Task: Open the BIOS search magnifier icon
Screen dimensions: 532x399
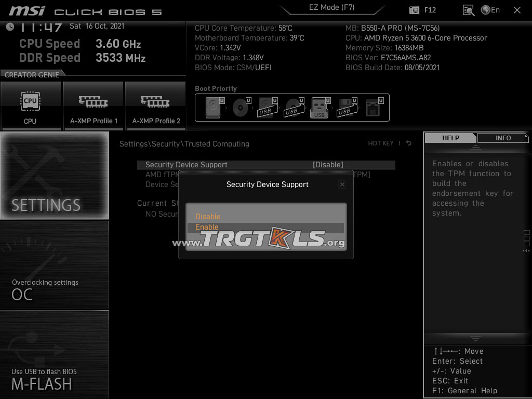Action: pyautogui.click(x=469, y=10)
